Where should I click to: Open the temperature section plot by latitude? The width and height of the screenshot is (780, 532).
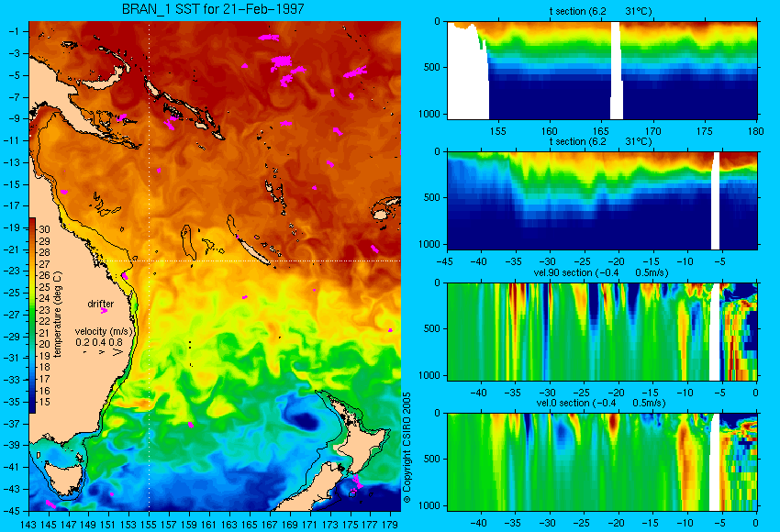[602, 201]
